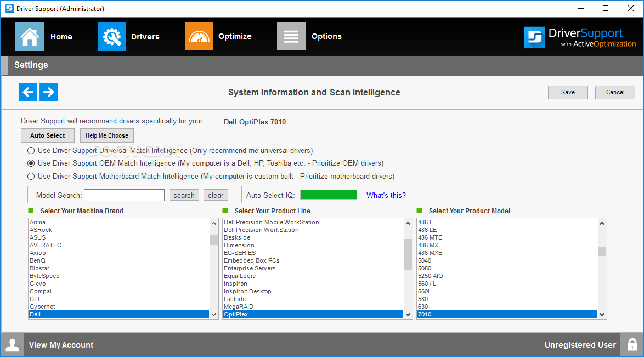The height and width of the screenshot is (357, 644).
Task: Click the Machine Brand scrollbar thumb
Action: tap(213, 240)
